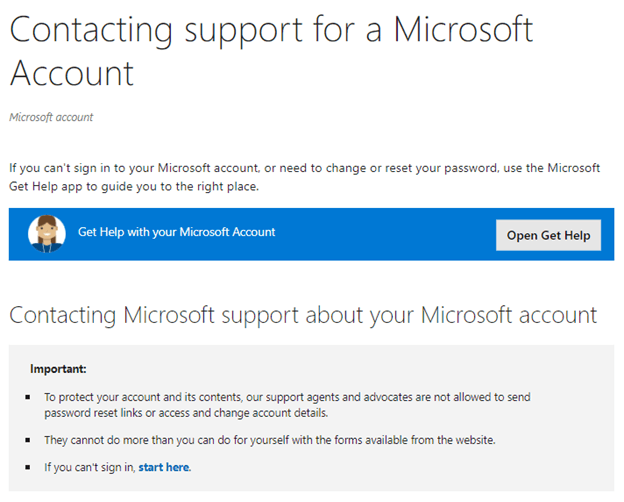Click the bullet about forms available from website
This screenshot has height=502, width=624.
click(270, 440)
